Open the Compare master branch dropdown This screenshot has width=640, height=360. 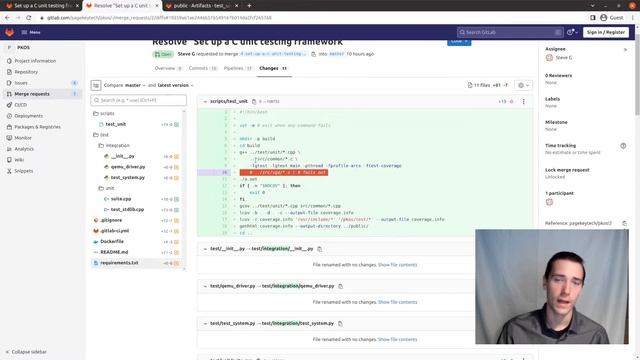pos(135,85)
